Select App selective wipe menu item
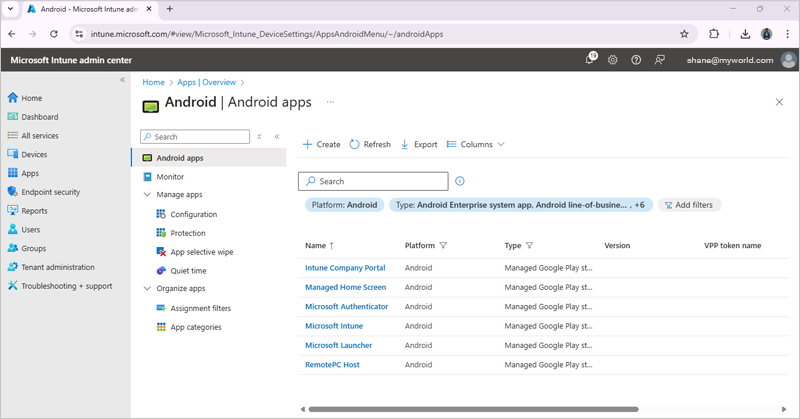800x419 pixels. coord(201,252)
